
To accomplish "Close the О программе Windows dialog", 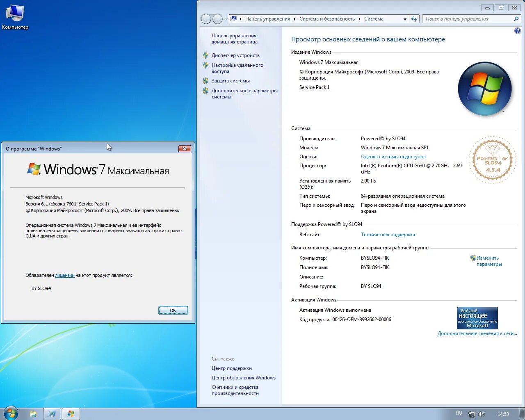I will (185, 148).
